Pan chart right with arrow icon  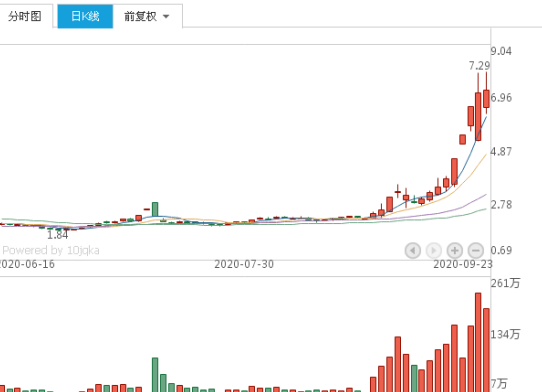coord(434,250)
